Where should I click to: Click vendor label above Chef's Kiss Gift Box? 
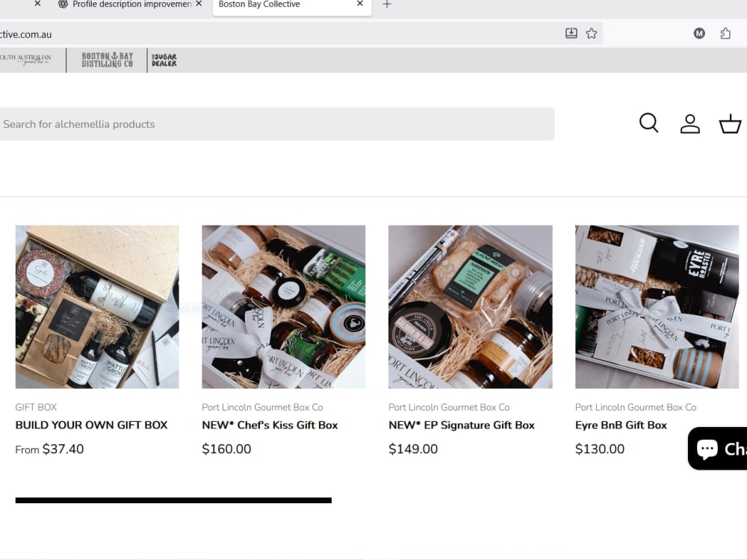(262, 407)
